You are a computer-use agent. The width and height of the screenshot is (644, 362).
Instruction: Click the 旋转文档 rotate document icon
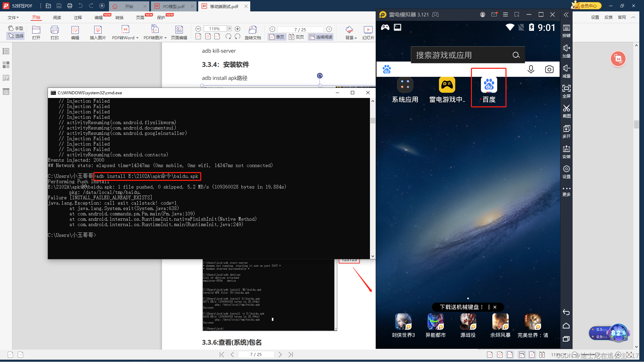click(x=253, y=33)
